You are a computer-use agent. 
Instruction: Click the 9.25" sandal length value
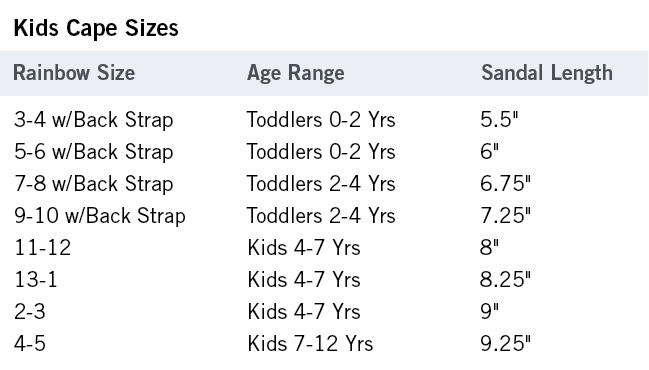pyautogui.click(x=505, y=344)
